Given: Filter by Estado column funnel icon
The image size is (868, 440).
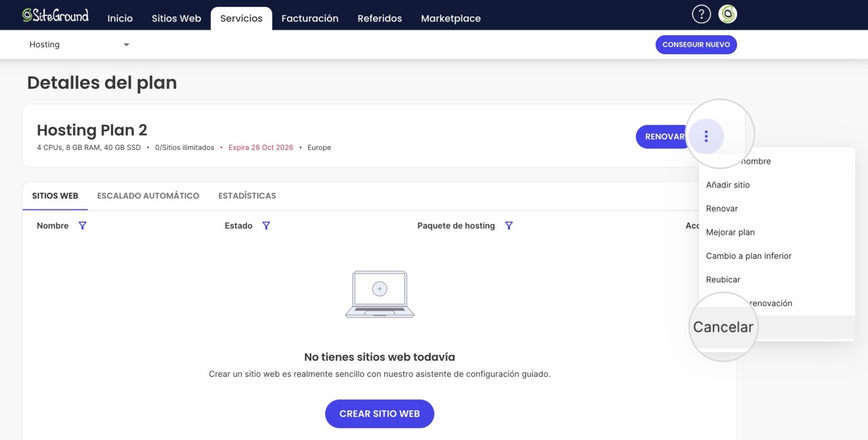Looking at the screenshot, I should (x=266, y=226).
